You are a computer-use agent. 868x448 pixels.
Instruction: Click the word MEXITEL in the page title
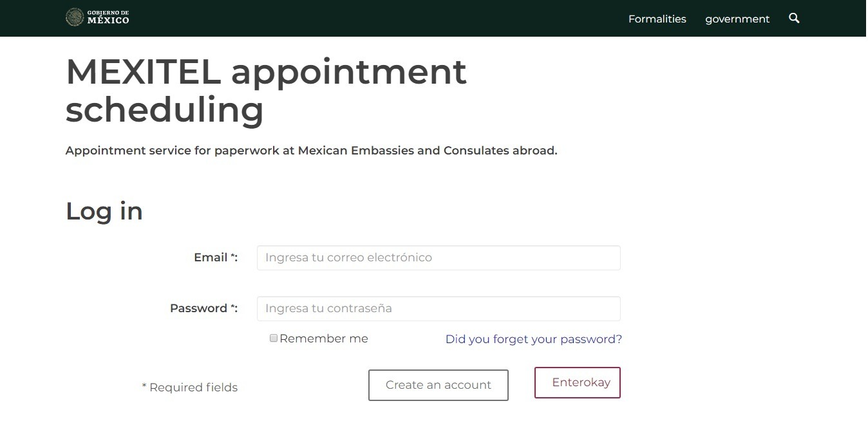click(x=144, y=71)
